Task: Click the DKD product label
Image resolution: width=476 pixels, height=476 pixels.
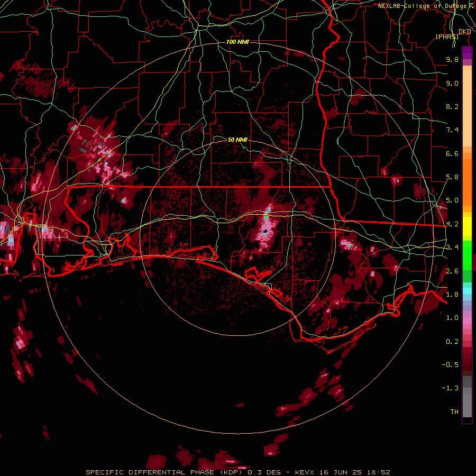Action: [x=464, y=32]
